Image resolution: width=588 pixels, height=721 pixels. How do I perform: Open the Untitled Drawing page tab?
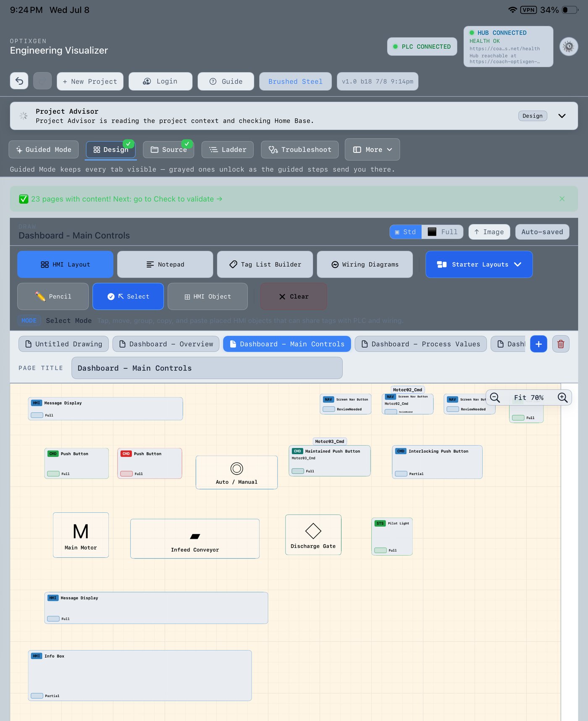tap(63, 344)
